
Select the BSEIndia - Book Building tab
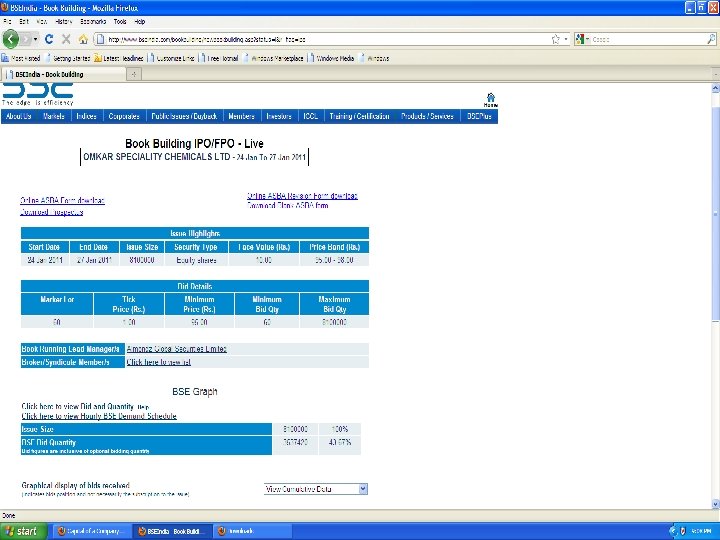(x=63, y=74)
